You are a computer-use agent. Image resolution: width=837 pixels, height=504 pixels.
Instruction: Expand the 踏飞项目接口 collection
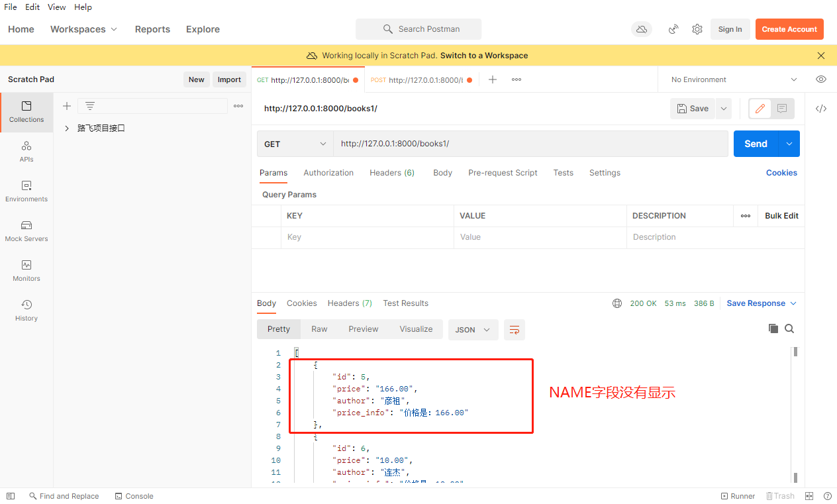coord(67,128)
